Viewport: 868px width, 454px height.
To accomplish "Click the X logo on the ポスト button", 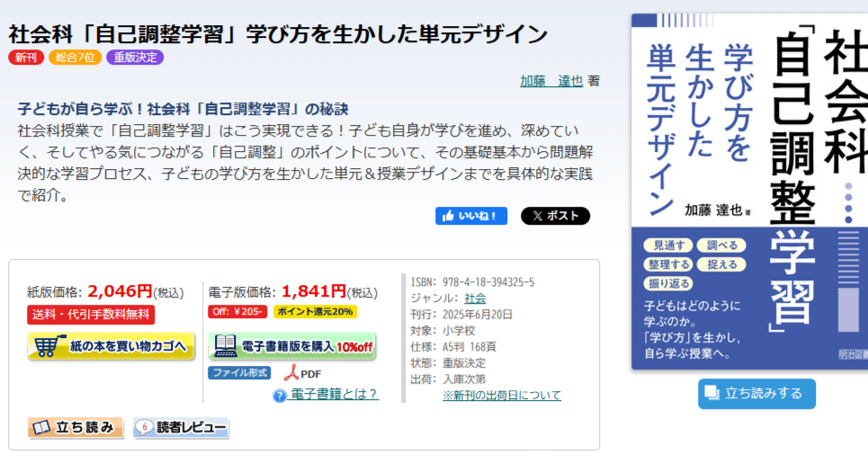I will 537,217.
